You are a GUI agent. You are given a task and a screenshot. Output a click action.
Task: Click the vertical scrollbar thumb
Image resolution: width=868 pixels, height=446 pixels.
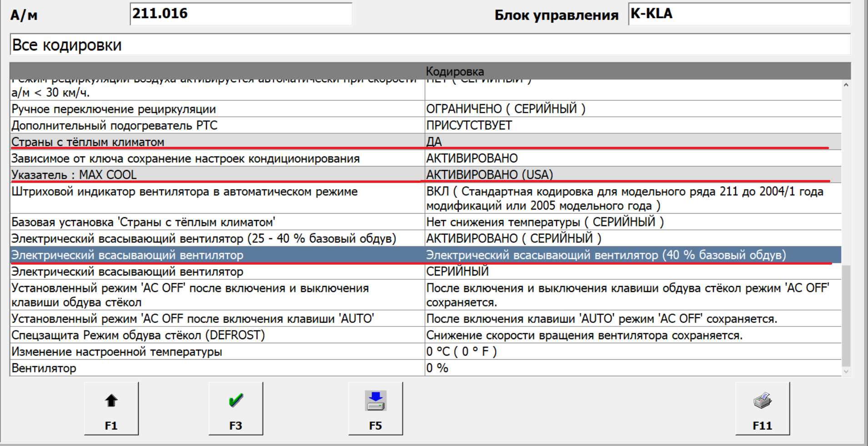846,316
